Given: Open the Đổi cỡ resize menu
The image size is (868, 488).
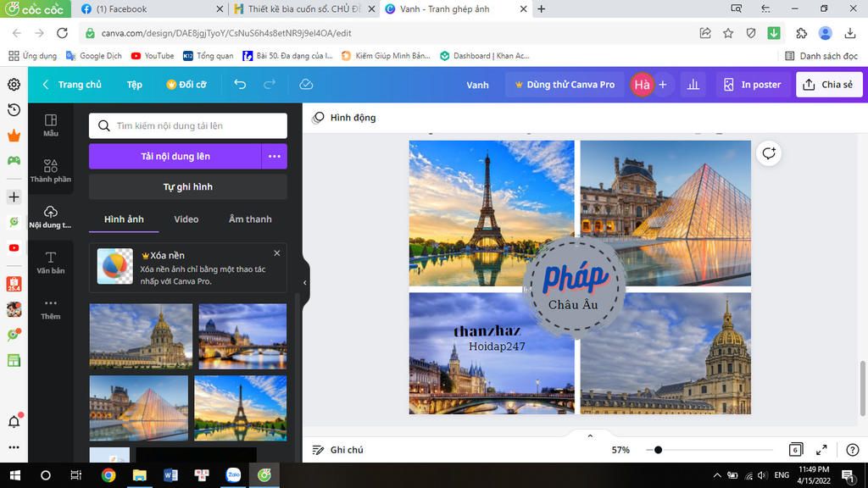Looking at the screenshot, I should pos(186,85).
